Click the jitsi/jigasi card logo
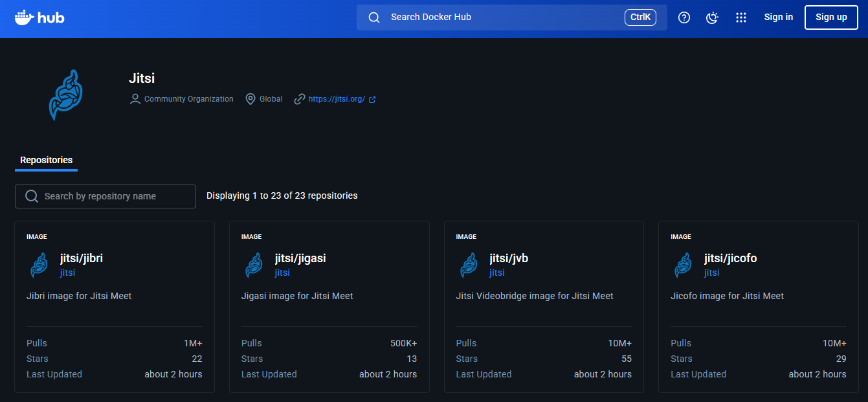 click(x=254, y=265)
